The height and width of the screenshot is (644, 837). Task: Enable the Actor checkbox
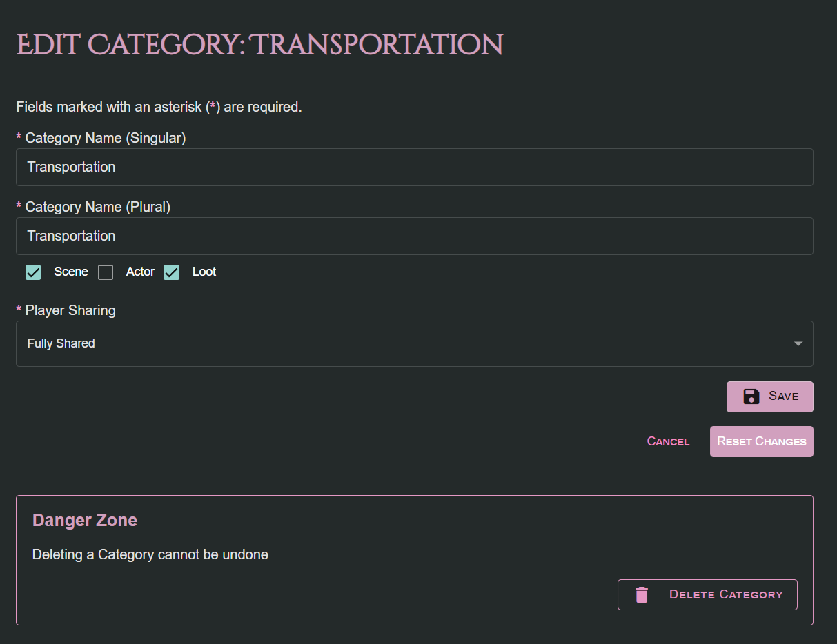[x=106, y=272]
